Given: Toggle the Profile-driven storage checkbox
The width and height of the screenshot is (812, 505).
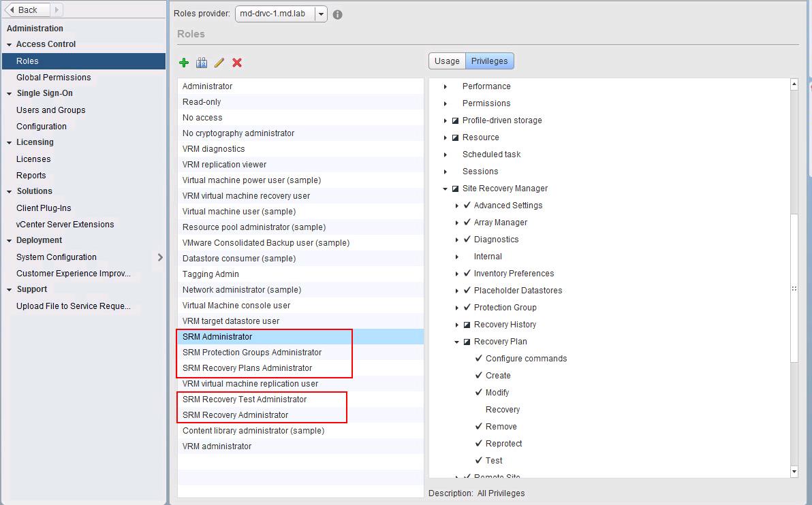Looking at the screenshot, I should 455,120.
